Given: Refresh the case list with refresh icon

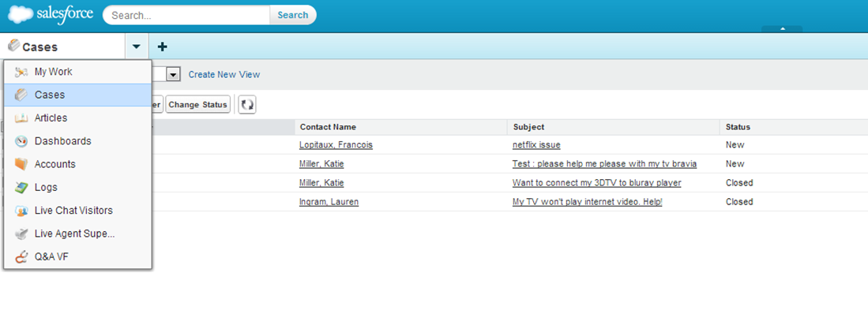Looking at the screenshot, I should (x=247, y=104).
